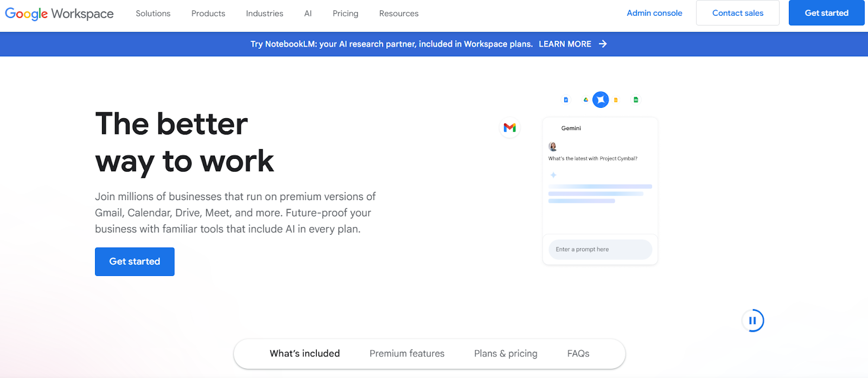The height and width of the screenshot is (378, 868).
Task: Click the 'Gemini' card title
Action: tap(571, 128)
